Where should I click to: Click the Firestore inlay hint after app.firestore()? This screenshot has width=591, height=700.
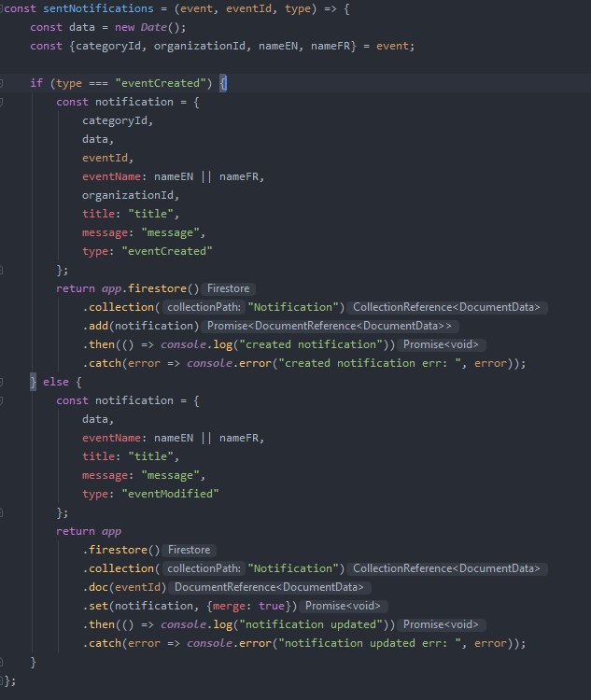pyautogui.click(x=228, y=288)
